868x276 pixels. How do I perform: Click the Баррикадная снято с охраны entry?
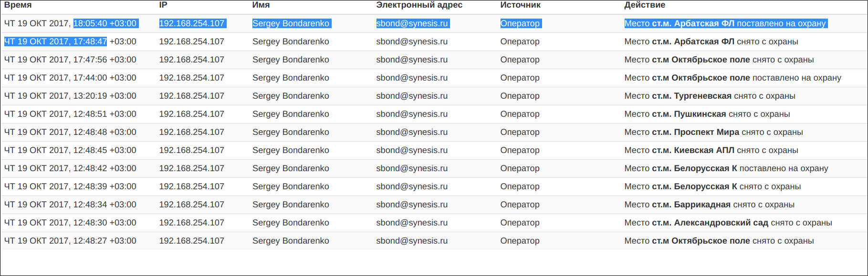(x=710, y=204)
